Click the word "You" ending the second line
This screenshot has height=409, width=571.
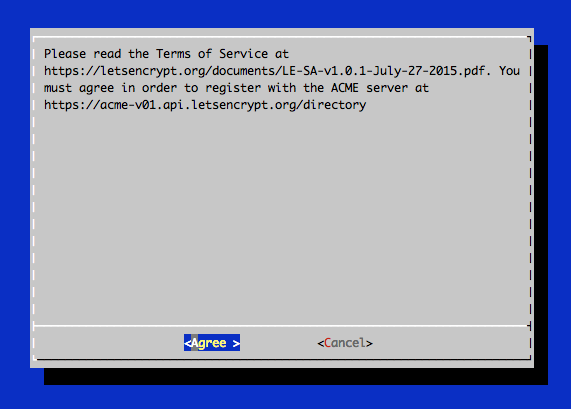509,71
